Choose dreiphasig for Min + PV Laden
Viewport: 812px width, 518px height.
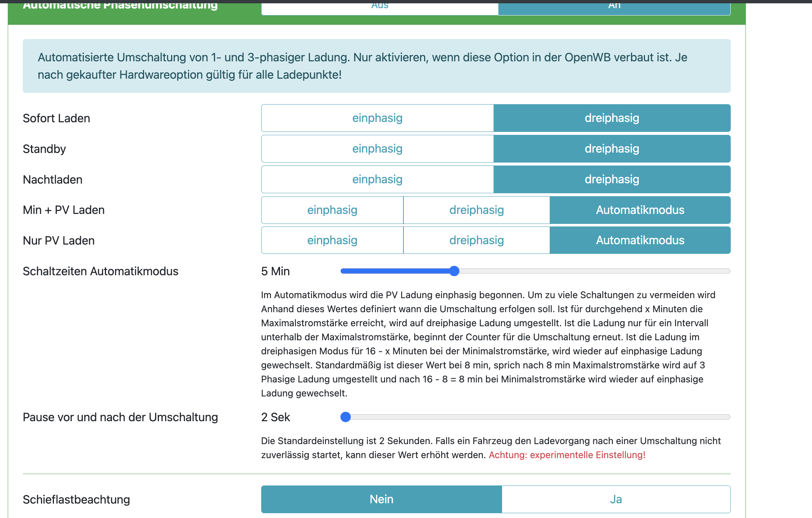click(477, 210)
